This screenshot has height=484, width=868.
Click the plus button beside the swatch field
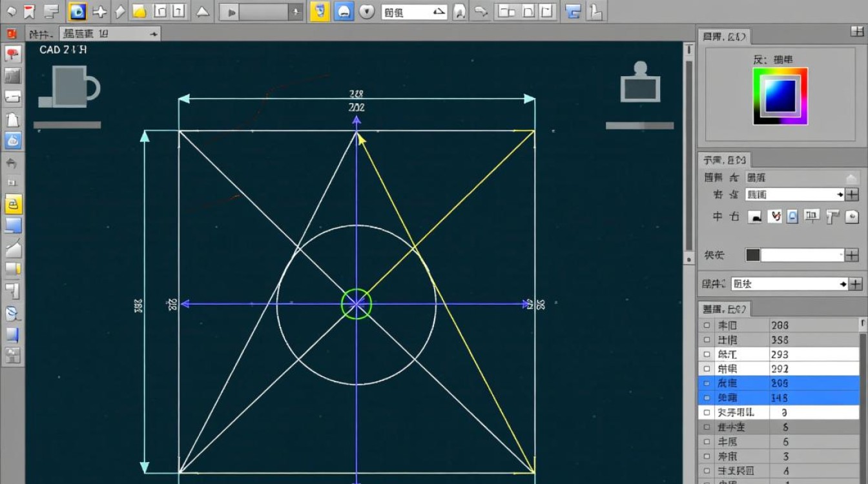point(852,255)
